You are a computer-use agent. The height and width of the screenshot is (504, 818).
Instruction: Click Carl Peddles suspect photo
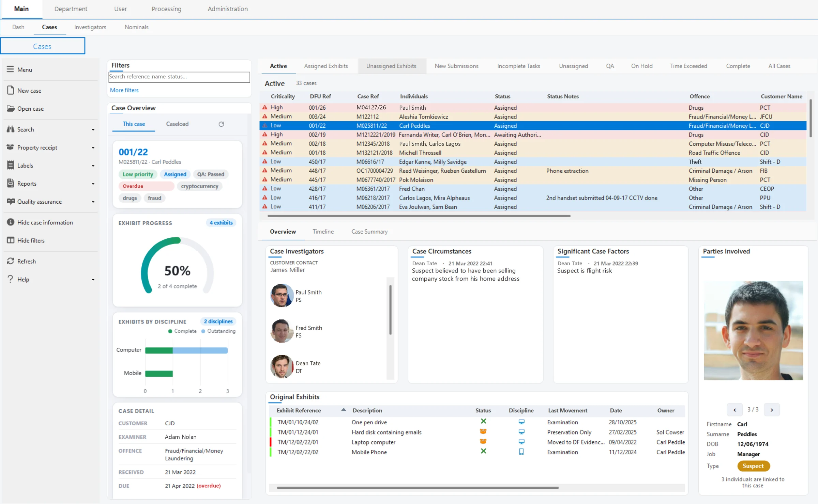click(753, 330)
